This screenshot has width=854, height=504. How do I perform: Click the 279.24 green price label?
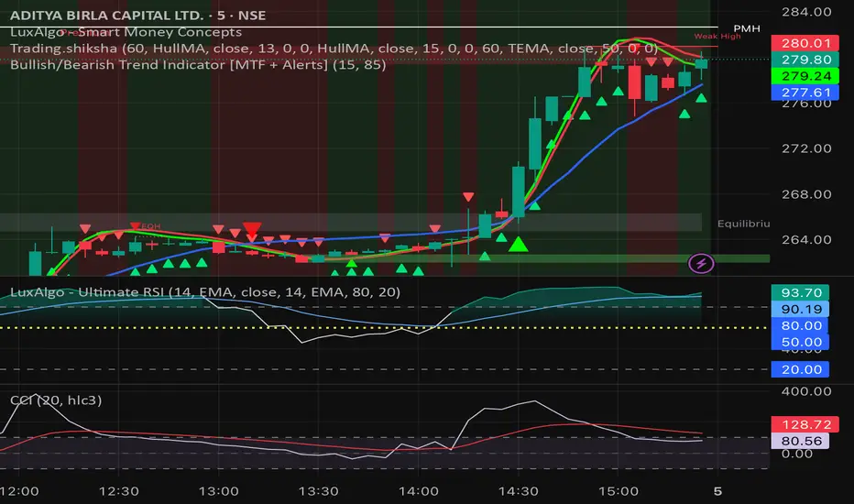coord(805,76)
